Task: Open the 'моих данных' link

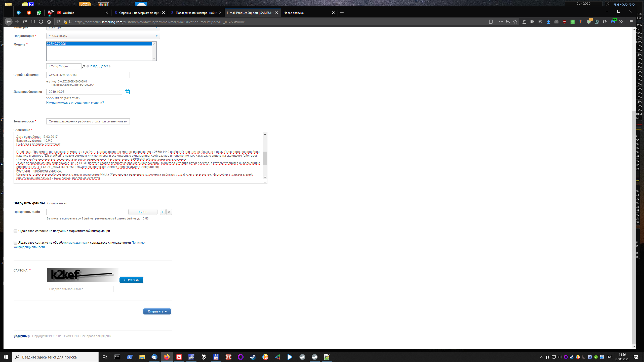Action: [x=77, y=243]
